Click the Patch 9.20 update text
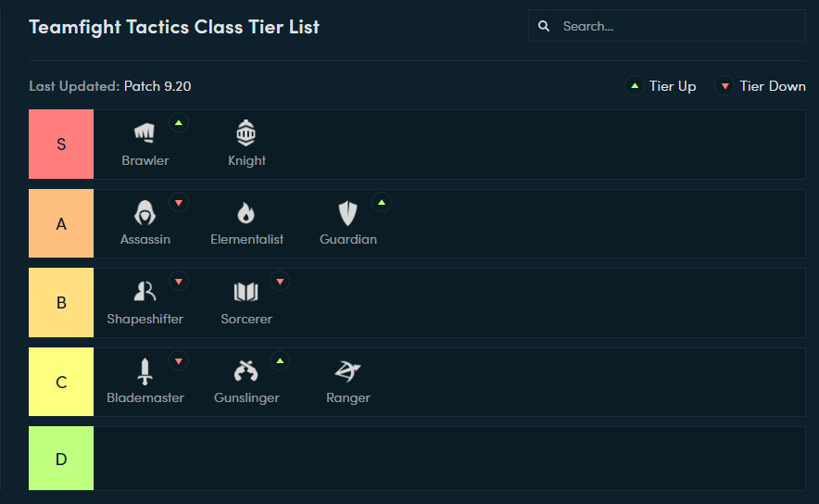The height and width of the screenshot is (504, 819). (157, 86)
